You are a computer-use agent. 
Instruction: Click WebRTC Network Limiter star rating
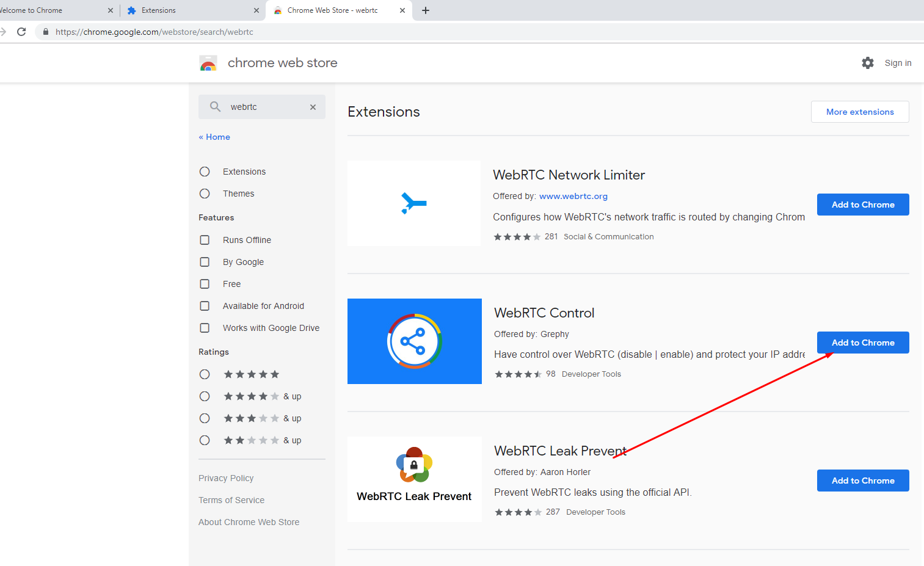coord(517,237)
